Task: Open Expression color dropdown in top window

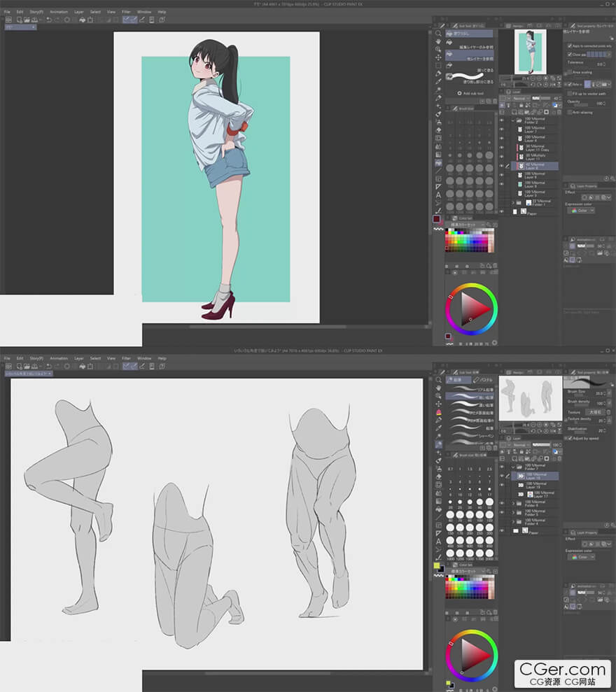Action: [x=582, y=210]
